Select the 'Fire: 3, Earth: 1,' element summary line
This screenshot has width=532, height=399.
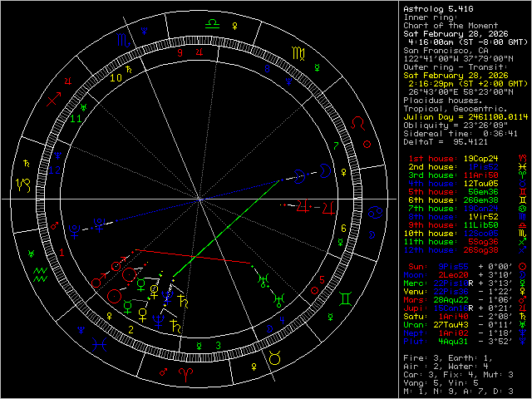click(448, 358)
